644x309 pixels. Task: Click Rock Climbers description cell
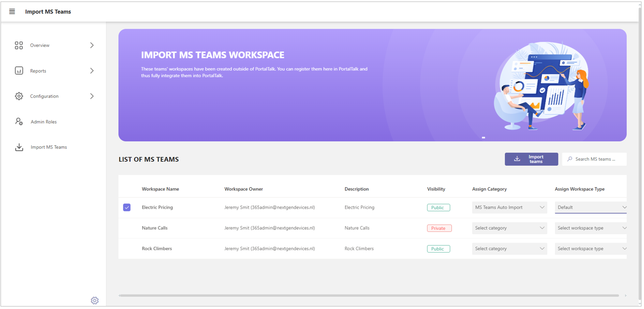[359, 249]
